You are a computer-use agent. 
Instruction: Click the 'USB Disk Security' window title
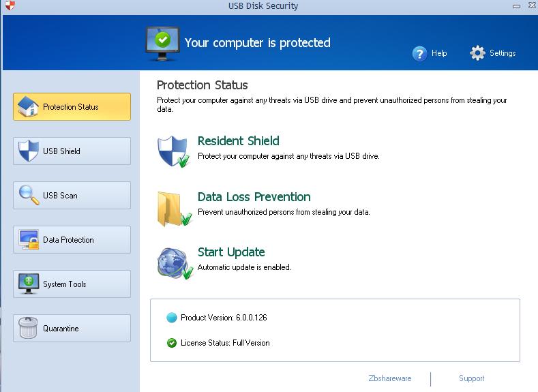pos(263,6)
